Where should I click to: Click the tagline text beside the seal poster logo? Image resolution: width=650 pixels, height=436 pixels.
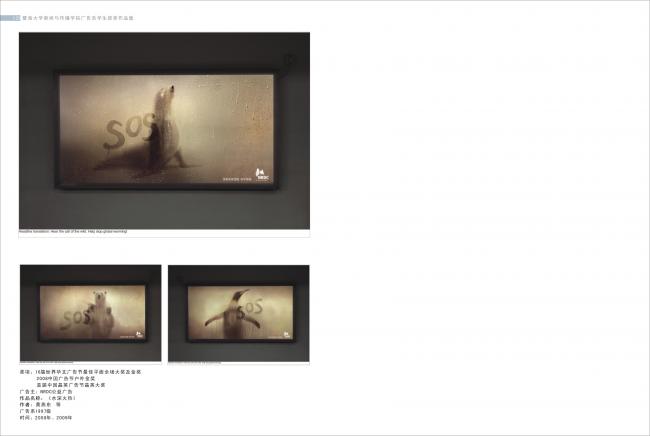(237, 179)
